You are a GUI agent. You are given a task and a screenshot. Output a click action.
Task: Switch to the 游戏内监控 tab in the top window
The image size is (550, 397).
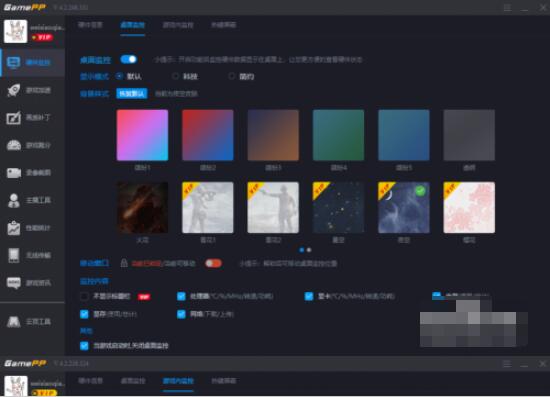[x=178, y=25]
